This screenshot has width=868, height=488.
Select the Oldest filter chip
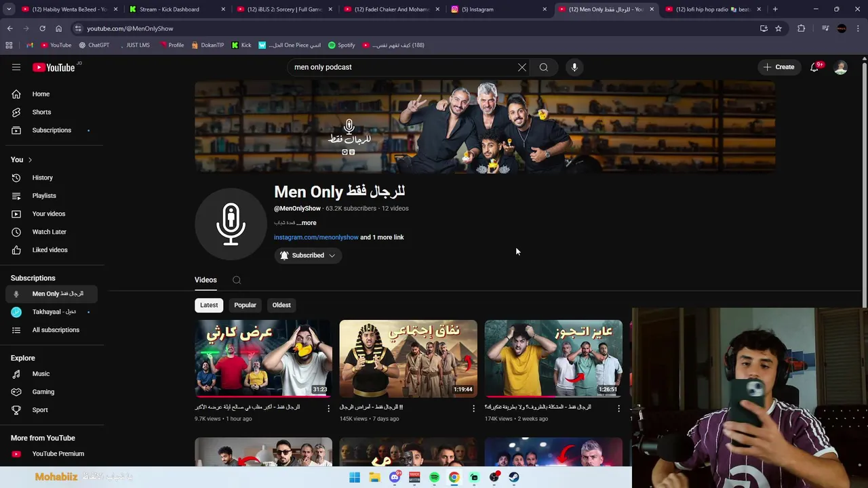tap(281, 305)
